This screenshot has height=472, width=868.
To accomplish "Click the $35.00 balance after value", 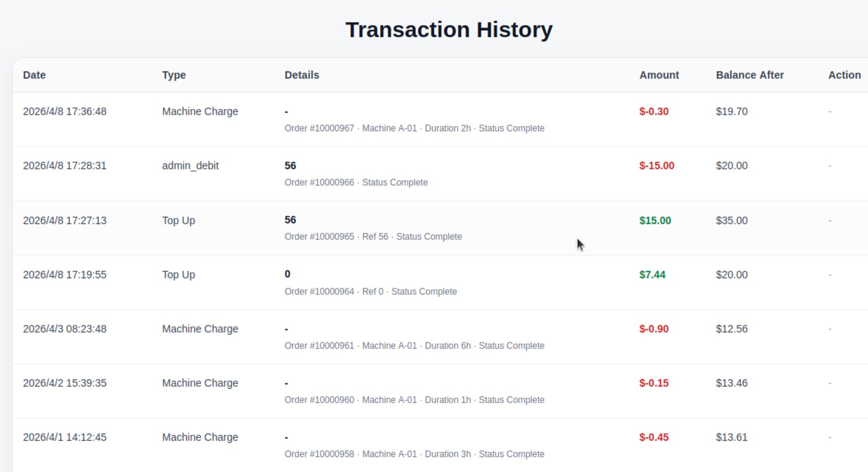I will click(731, 220).
